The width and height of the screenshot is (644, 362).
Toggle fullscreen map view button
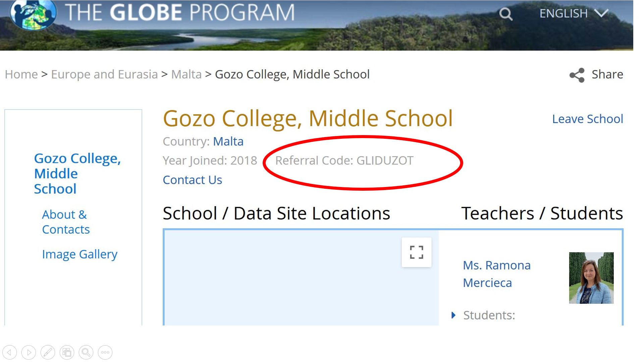[x=416, y=252]
